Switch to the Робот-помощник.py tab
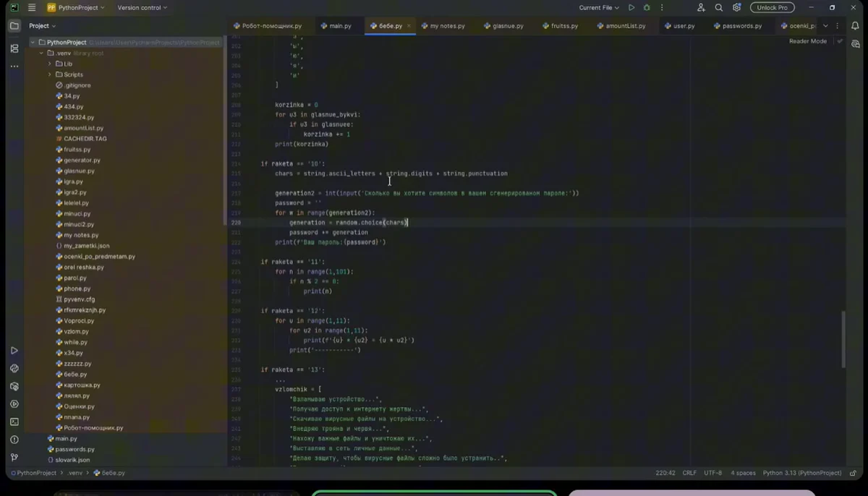This screenshot has width=868, height=496. click(267, 26)
